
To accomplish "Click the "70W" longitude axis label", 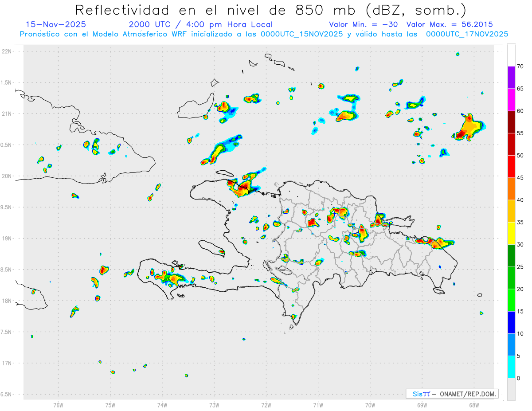I will coord(370,405).
